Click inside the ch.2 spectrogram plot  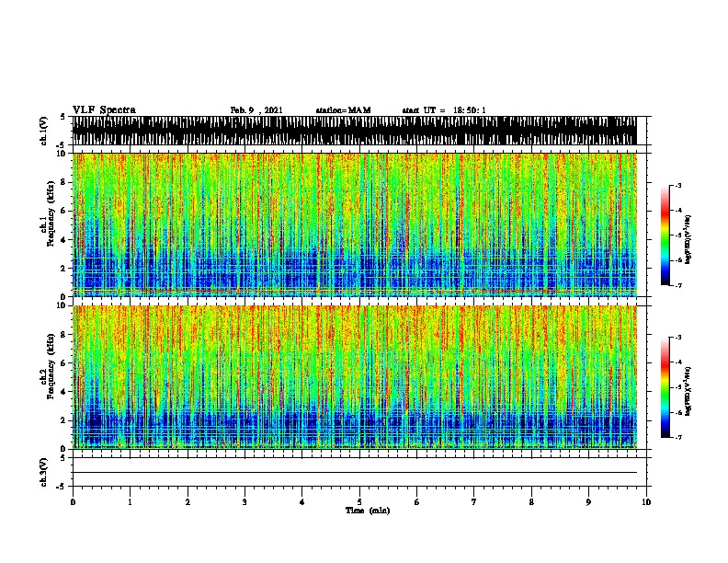(355, 377)
